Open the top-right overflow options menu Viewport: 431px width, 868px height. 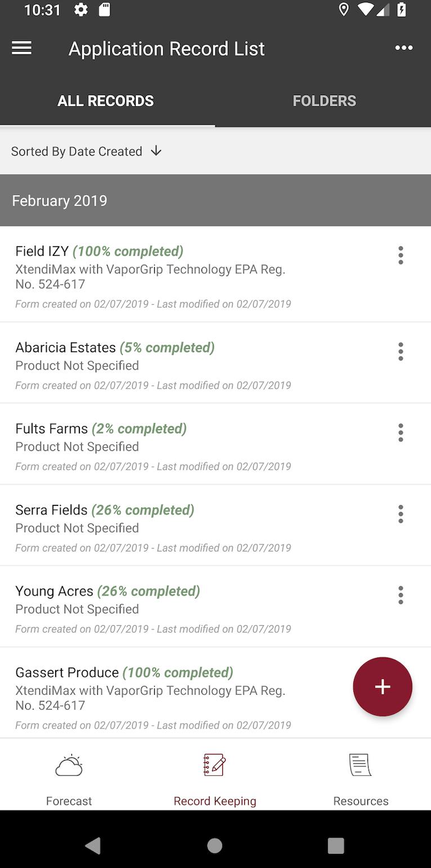tap(404, 48)
